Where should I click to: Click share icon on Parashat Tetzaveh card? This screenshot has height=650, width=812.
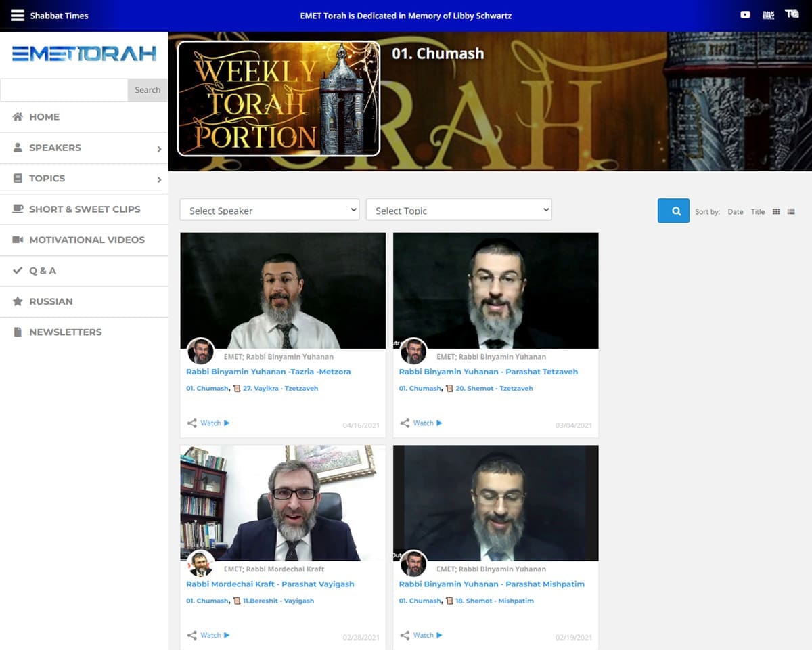click(x=405, y=423)
